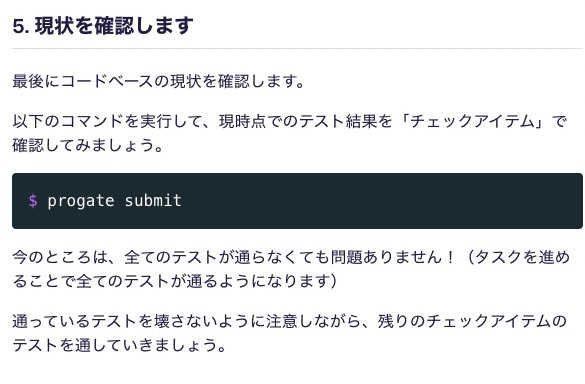This screenshot has width=585, height=384.
Task: Click the purple $ prompt symbol
Action: (33, 201)
